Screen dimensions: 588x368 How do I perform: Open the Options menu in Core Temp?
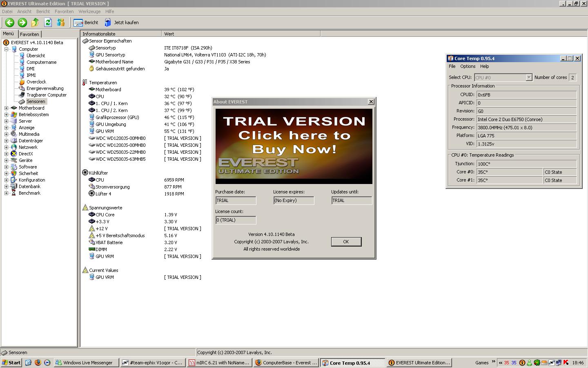click(468, 66)
